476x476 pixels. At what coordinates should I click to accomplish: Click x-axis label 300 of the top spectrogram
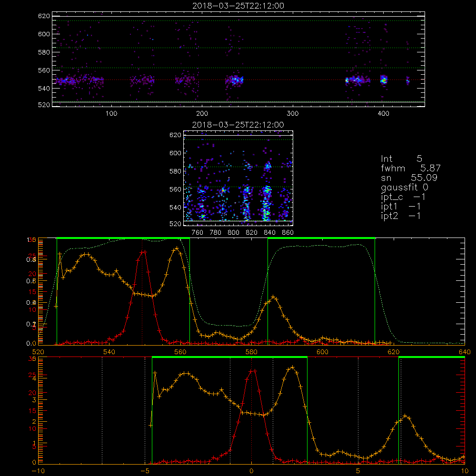click(x=293, y=114)
